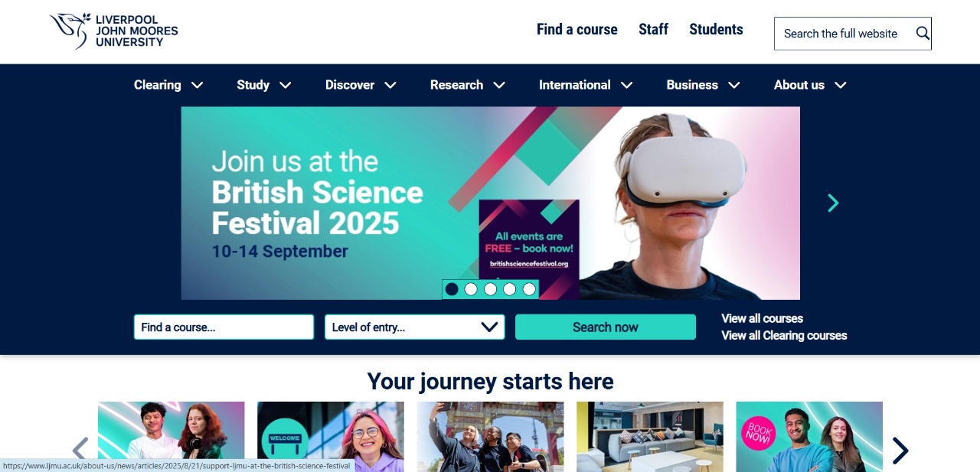Open the Level of entry dropdown
Screen dimensions: 980x472
(x=415, y=327)
